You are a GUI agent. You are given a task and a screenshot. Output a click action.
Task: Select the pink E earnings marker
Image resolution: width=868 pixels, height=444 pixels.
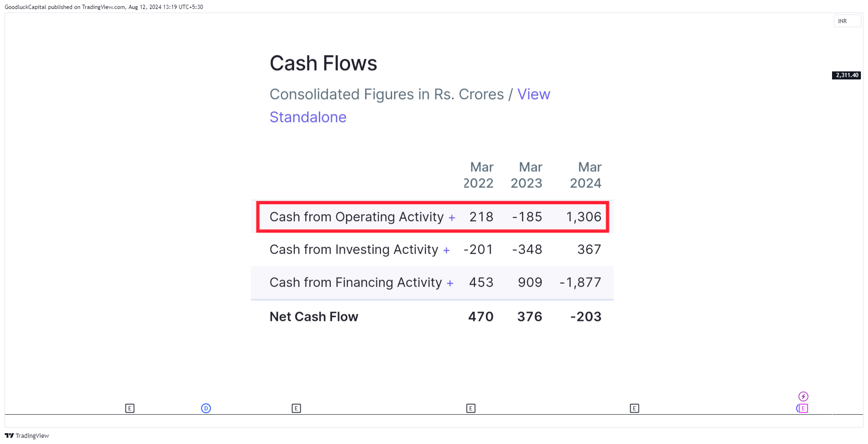coord(803,408)
